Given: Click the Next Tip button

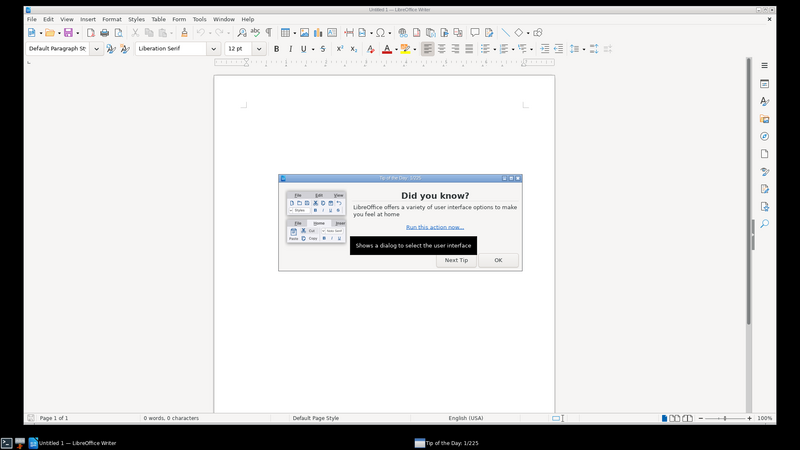Looking at the screenshot, I should point(456,260).
